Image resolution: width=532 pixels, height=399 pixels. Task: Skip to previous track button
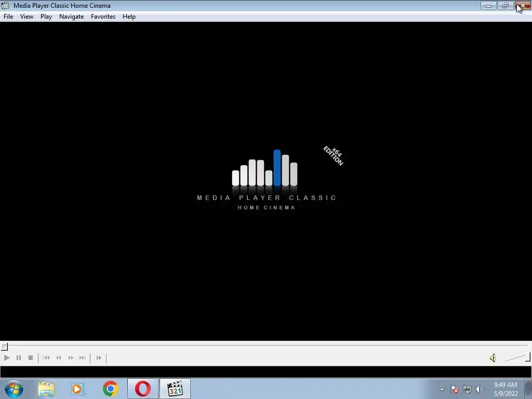tap(46, 357)
